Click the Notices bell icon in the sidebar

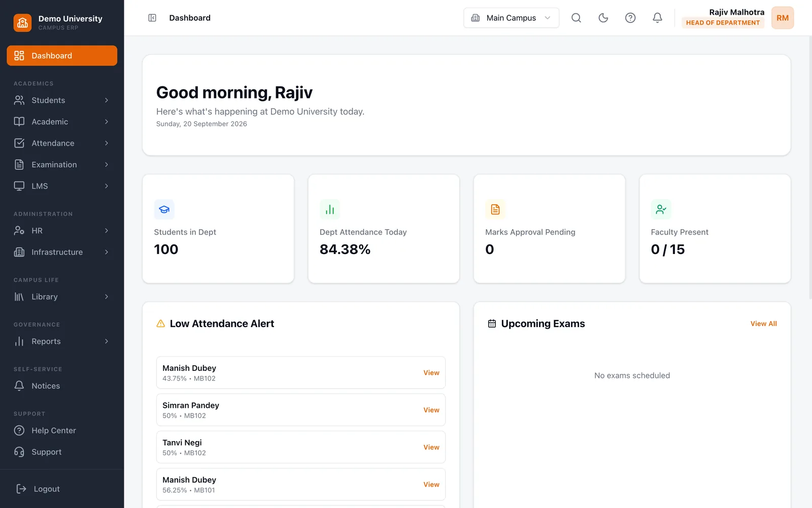[x=19, y=386]
